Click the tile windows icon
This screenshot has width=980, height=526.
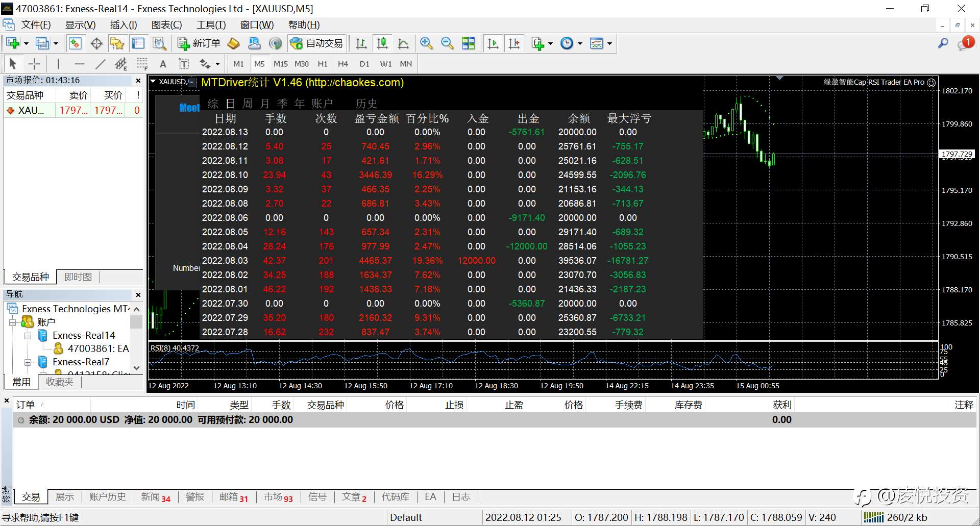click(468, 44)
